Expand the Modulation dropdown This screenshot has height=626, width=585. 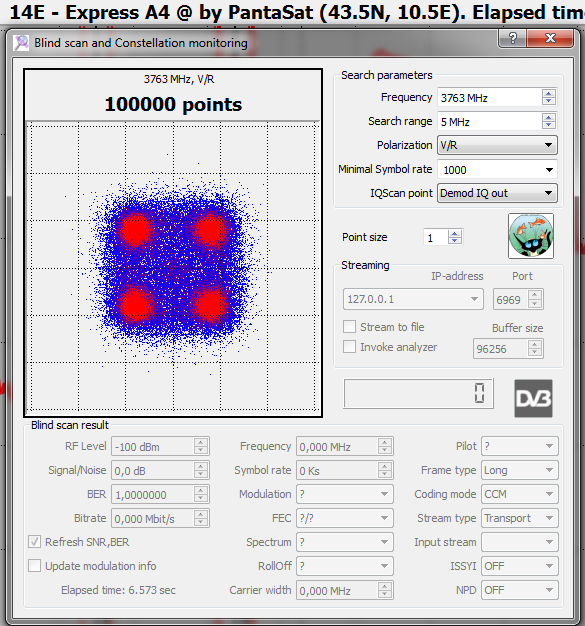(x=345, y=494)
